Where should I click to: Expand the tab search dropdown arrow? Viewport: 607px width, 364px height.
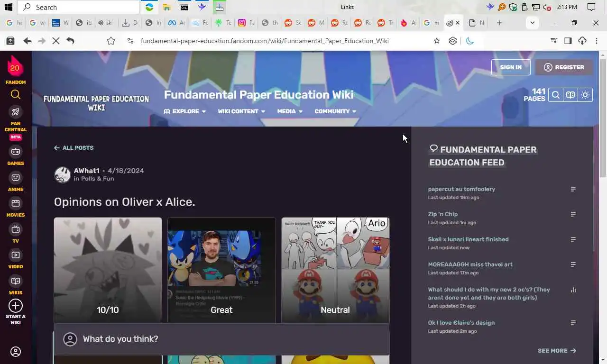(532, 23)
